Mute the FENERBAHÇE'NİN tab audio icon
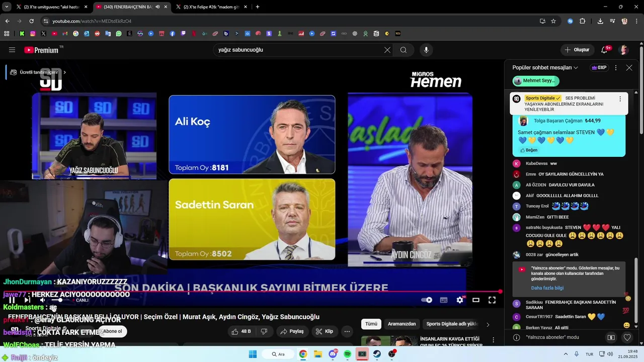Screen dimensions: 644x362 (x=157, y=7)
